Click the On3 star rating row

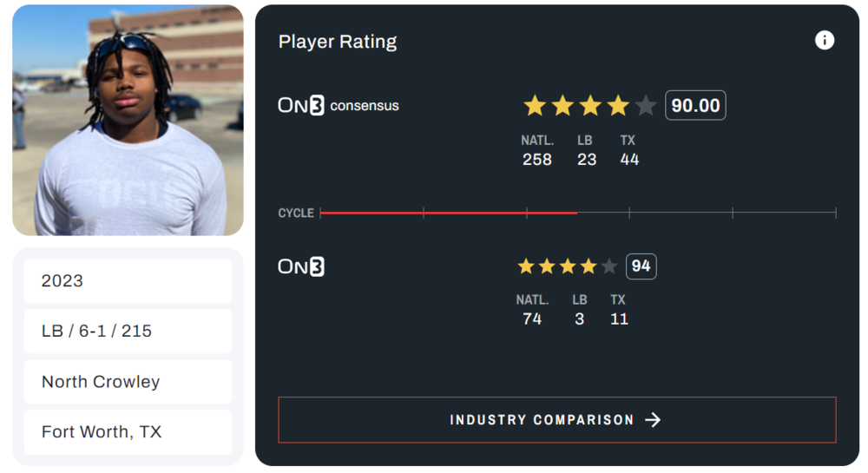point(567,266)
